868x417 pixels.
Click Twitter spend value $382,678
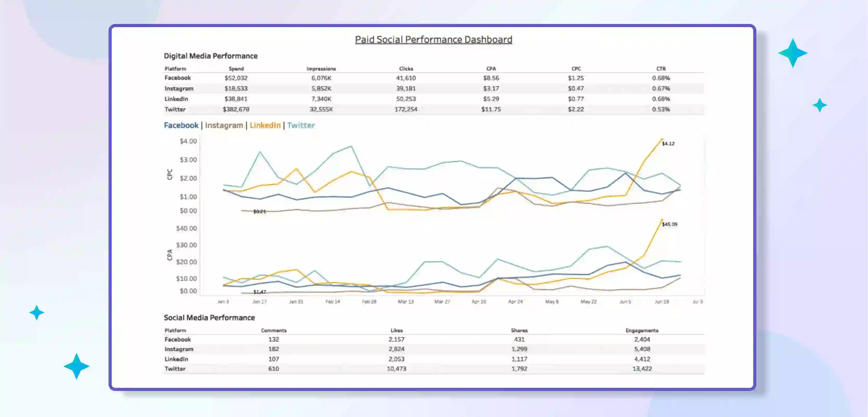[236, 109]
